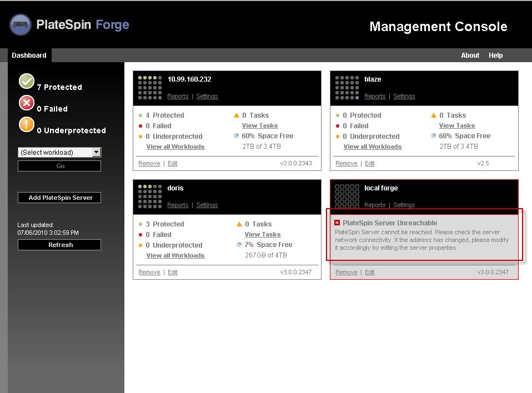Remove the blaze server
532x393 pixels.
pyautogui.click(x=347, y=163)
